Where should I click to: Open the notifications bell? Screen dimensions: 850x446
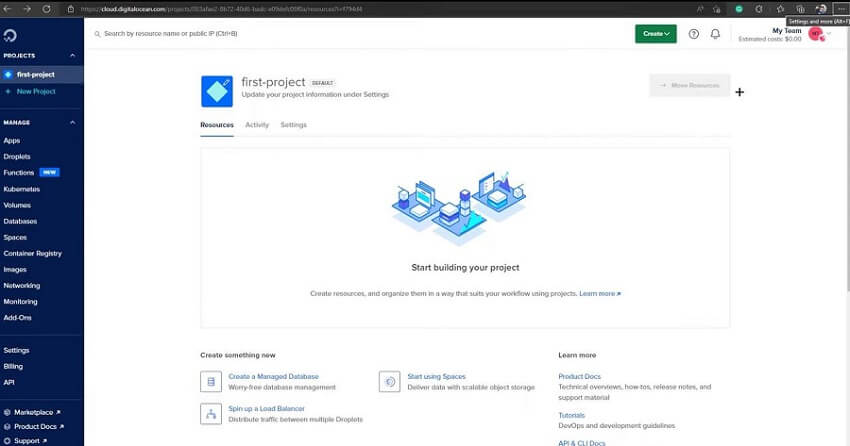pos(715,34)
